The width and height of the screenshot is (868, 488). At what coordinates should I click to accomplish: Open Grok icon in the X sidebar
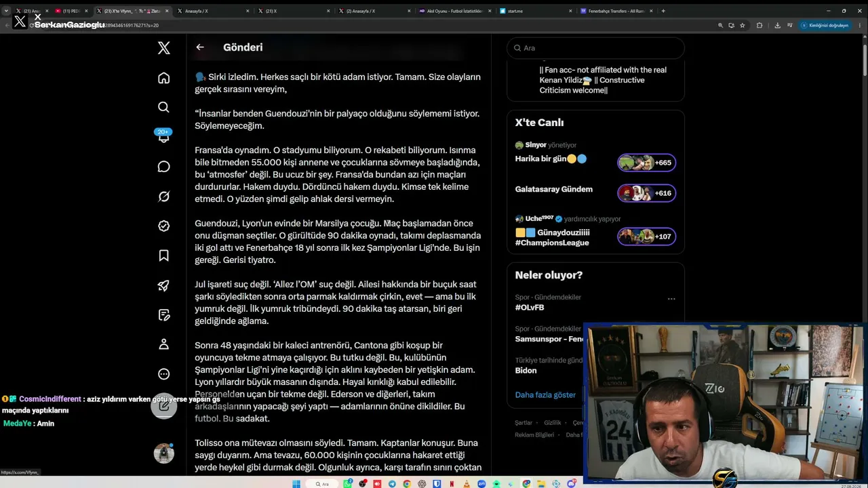[163, 197]
